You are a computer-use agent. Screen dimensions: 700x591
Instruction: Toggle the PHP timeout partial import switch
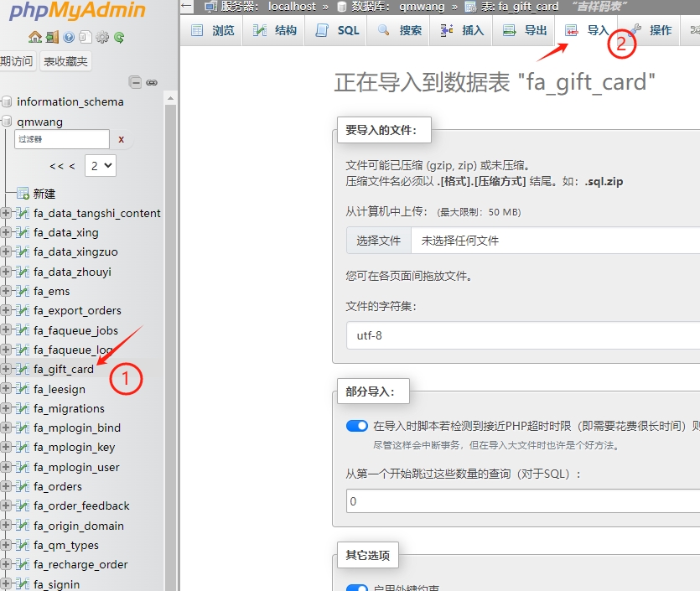click(x=357, y=426)
